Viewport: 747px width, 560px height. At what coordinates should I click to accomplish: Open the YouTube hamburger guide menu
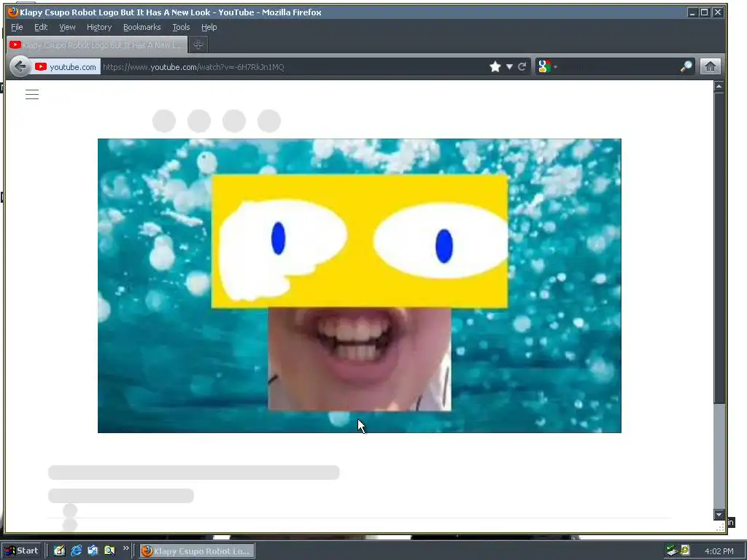click(32, 94)
